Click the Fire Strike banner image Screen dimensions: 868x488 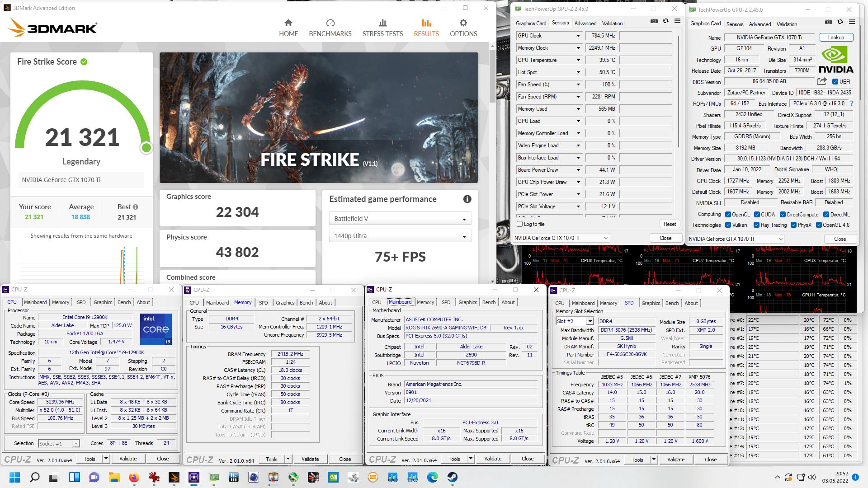click(x=319, y=117)
